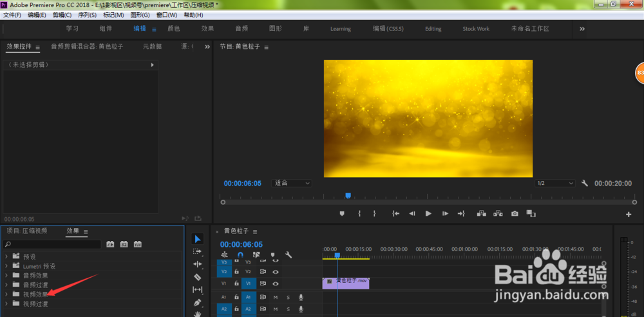Click the Comparison View icon
Image resolution: width=644 pixels, height=317 pixels.
531,213
